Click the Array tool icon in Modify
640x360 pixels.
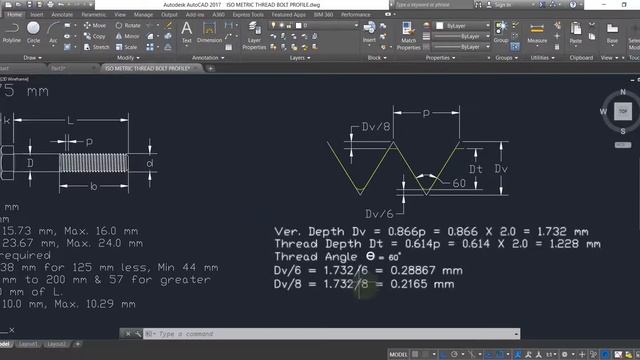coord(150,47)
